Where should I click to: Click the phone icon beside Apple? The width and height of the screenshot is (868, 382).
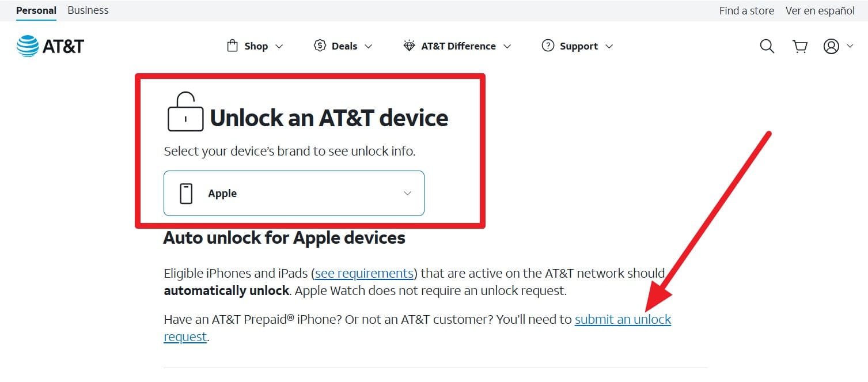pos(185,193)
